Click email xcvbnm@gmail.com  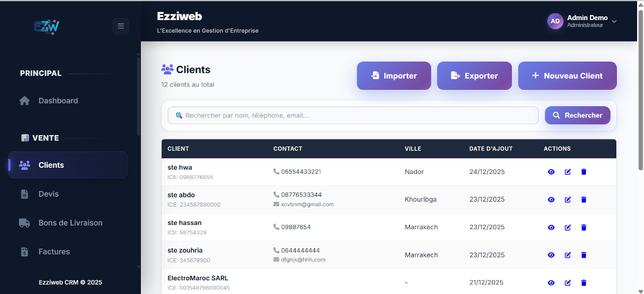[307, 204]
